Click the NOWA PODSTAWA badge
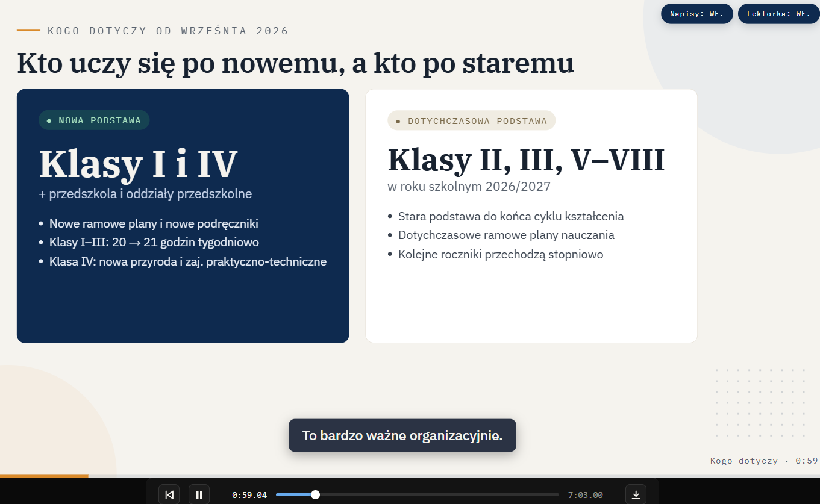This screenshot has height=504, width=820. click(x=94, y=120)
